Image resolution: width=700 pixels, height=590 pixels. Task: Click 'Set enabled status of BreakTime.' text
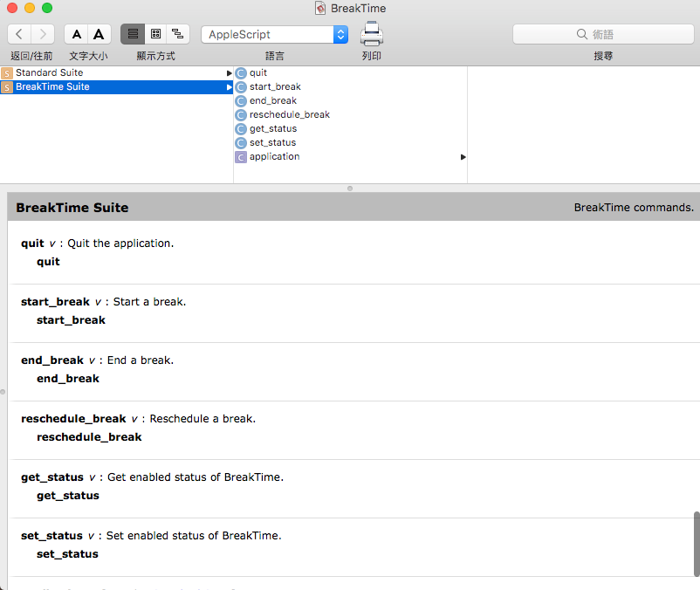194,536
